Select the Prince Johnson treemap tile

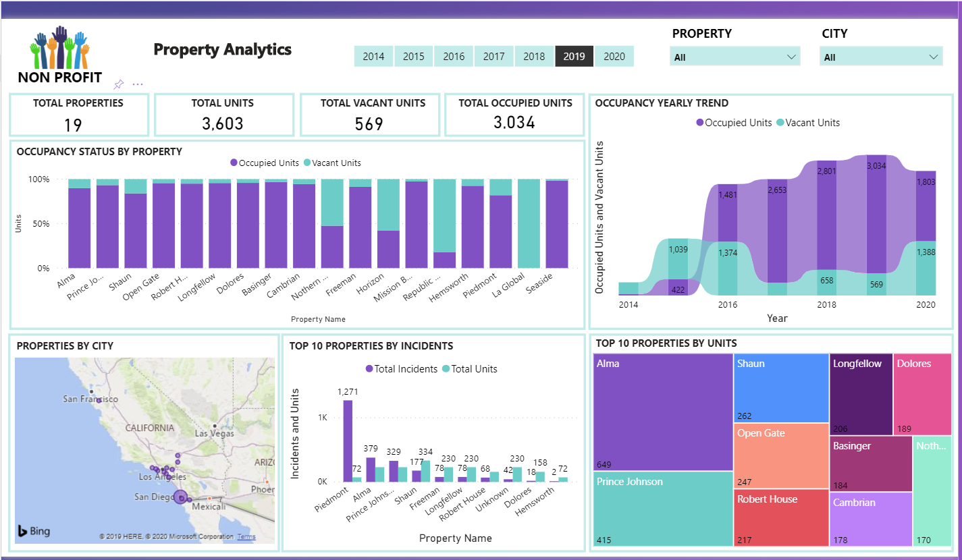[x=663, y=509]
